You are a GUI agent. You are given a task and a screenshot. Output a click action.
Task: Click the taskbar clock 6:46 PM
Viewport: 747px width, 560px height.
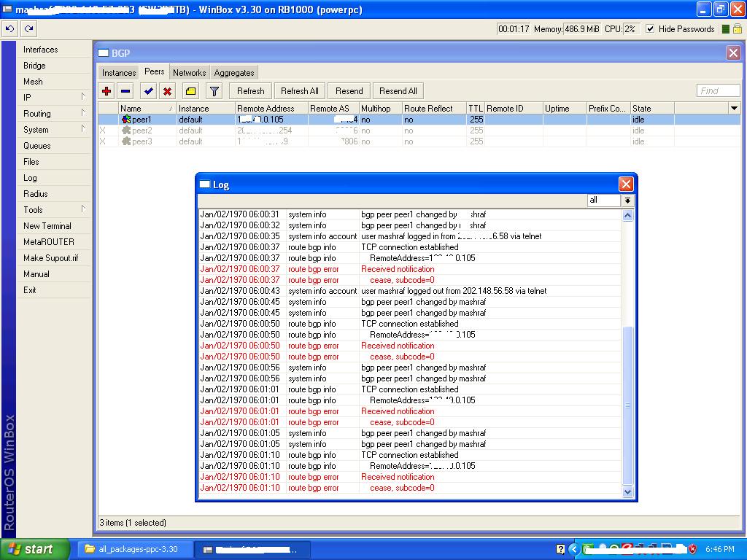click(x=720, y=549)
